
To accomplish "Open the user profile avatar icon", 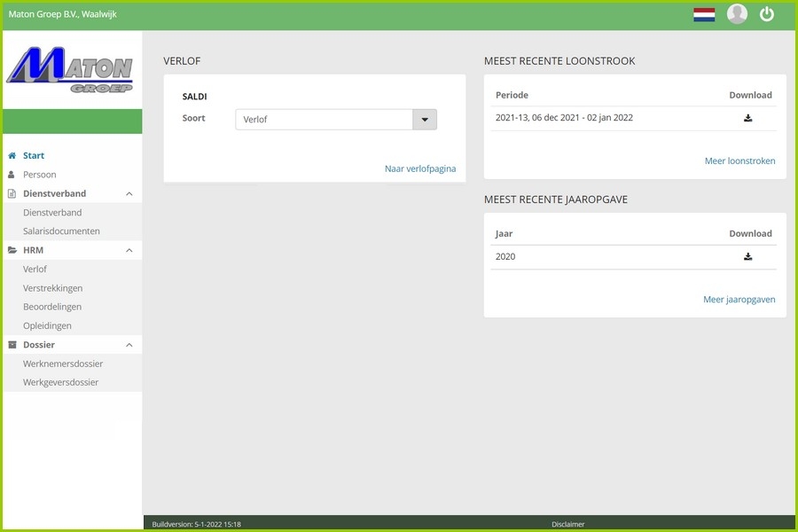I will click(737, 14).
